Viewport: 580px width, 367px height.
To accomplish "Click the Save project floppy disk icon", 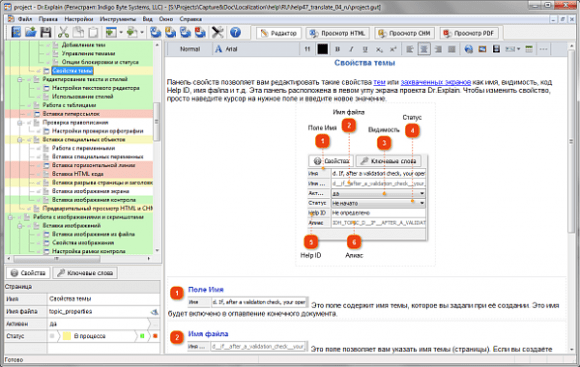I will (46, 33).
